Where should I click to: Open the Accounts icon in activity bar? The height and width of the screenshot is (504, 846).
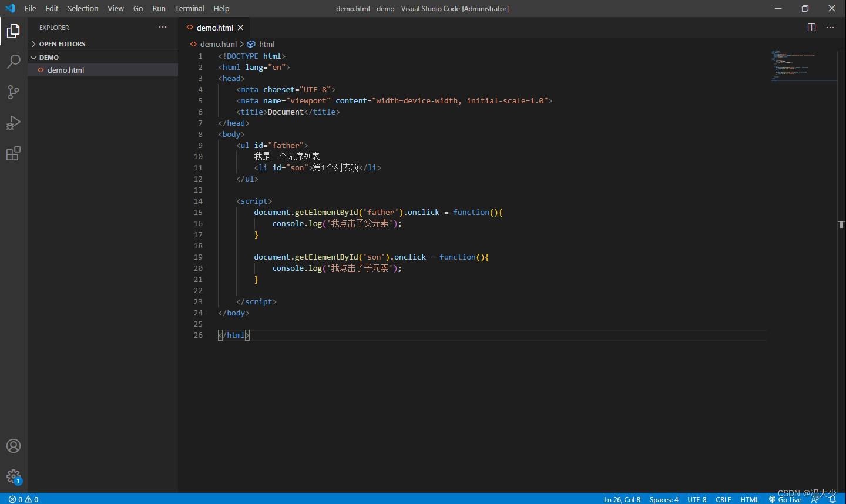[x=14, y=446]
